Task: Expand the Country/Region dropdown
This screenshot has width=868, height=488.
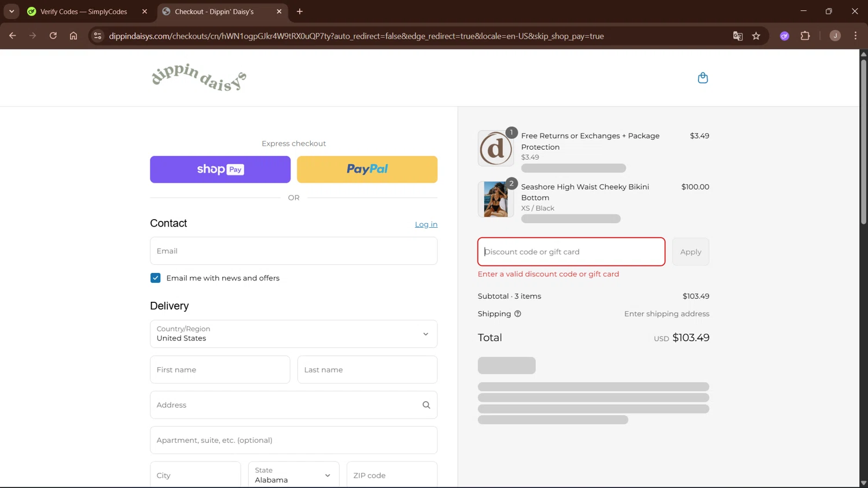Action: pos(293,334)
